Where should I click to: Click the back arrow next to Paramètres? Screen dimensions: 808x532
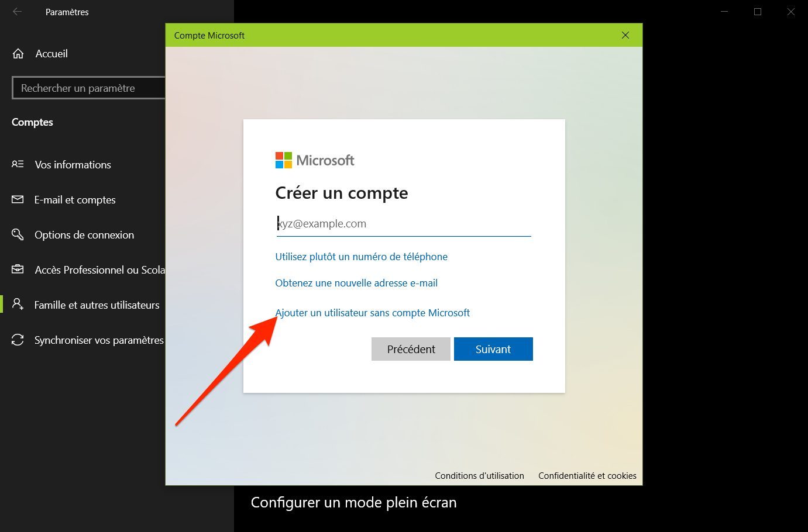[x=18, y=12]
